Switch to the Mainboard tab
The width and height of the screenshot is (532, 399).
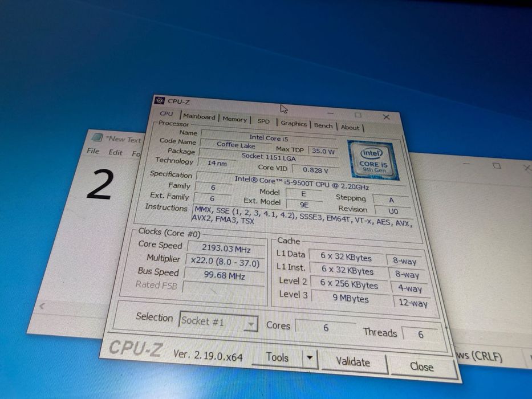(x=199, y=117)
